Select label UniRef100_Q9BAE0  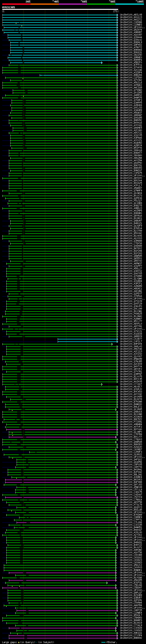pyautogui.click(x=131, y=58)
